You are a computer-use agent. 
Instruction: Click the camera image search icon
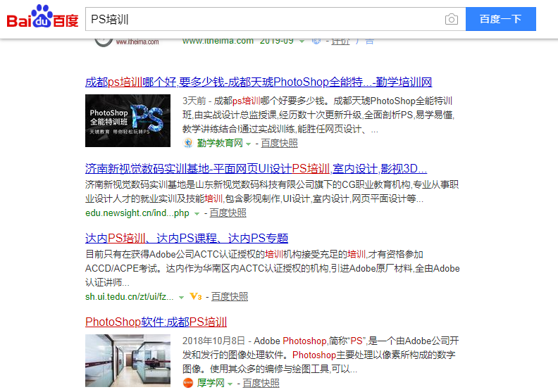[451, 19]
